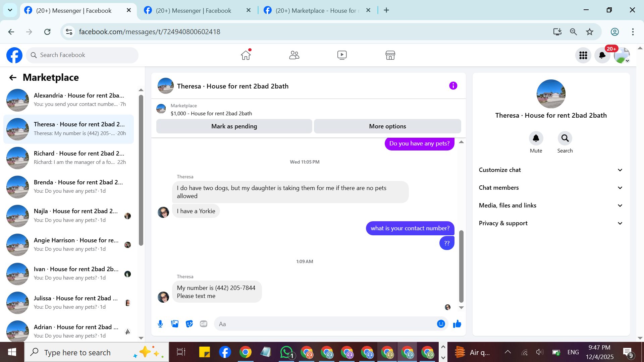644x362 pixels.
Task: Send a thumbs-up like
Action: pyautogui.click(x=457, y=324)
